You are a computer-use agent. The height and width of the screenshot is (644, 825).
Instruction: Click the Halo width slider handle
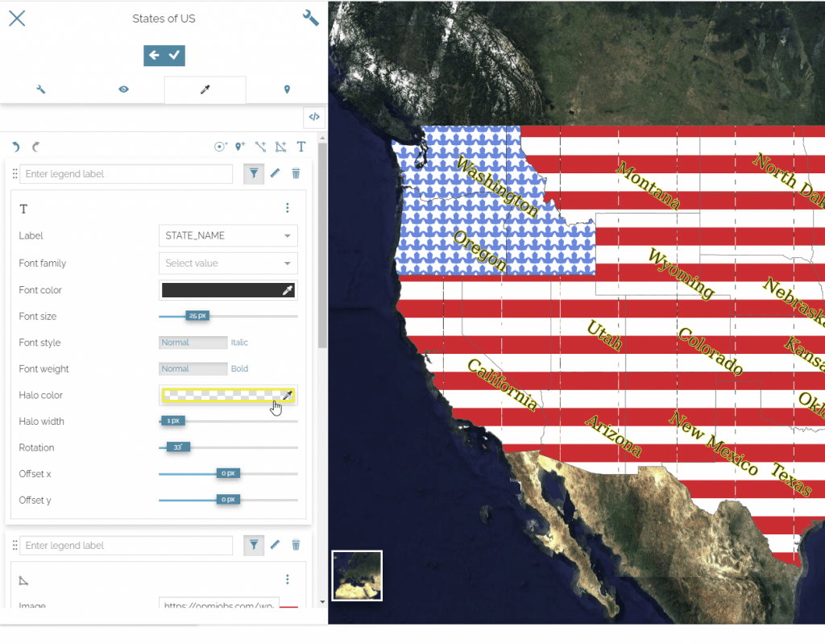173,421
